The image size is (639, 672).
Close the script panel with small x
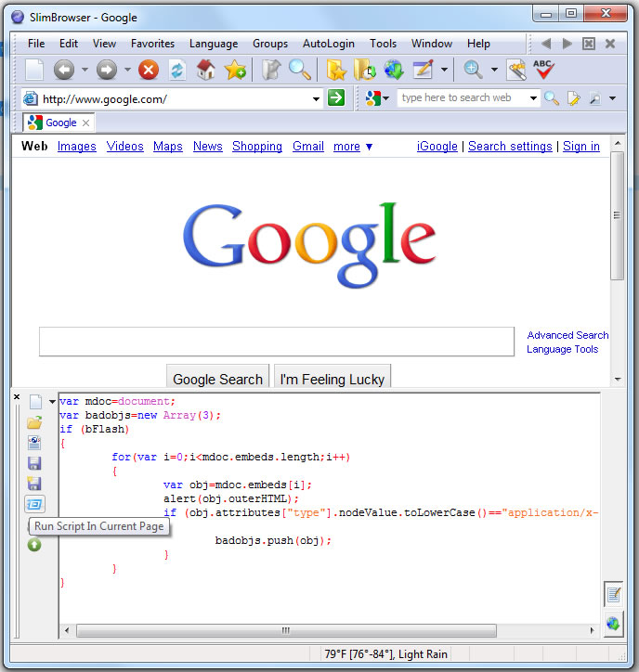click(x=17, y=397)
